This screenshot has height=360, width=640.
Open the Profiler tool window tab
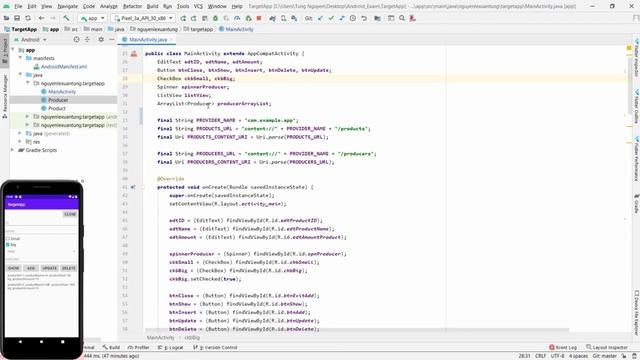[x=138, y=347]
